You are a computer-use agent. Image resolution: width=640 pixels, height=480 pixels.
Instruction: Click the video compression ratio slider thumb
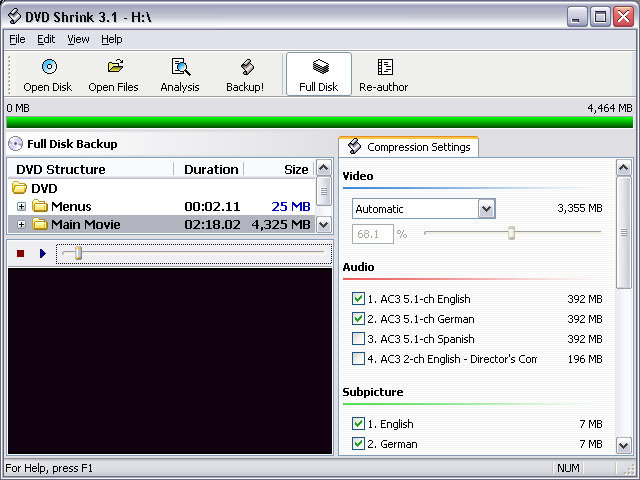(x=511, y=233)
